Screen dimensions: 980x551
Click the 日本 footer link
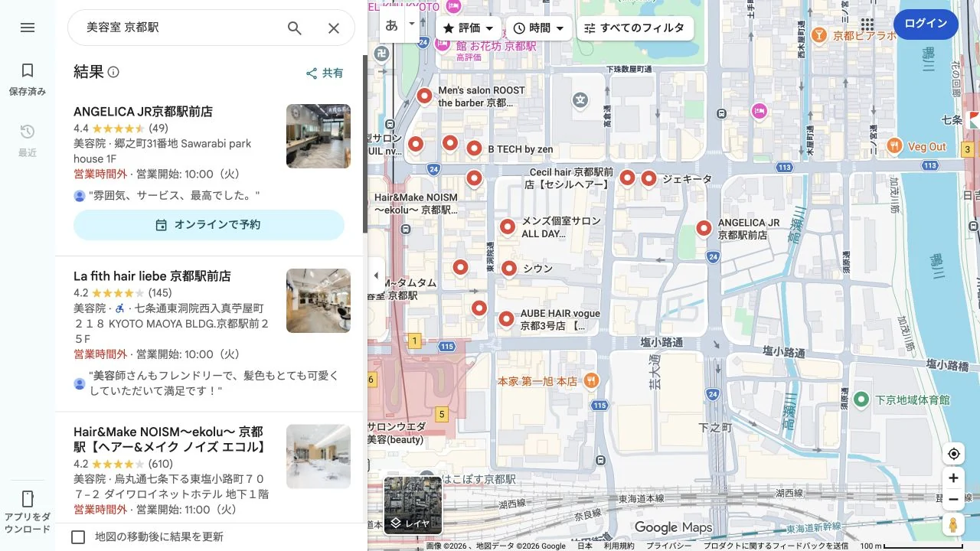tap(585, 546)
